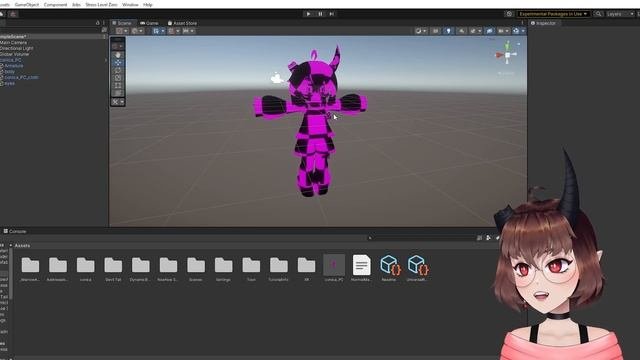This screenshot has height=360, width=640.
Task: Select body object in Hierarchy
Action: [x=10, y=71]
